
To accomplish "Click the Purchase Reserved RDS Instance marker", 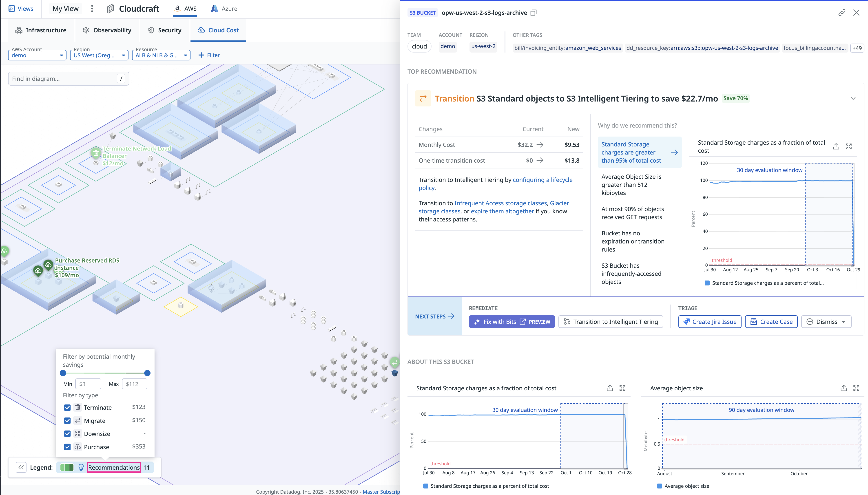I will [48, 265].
